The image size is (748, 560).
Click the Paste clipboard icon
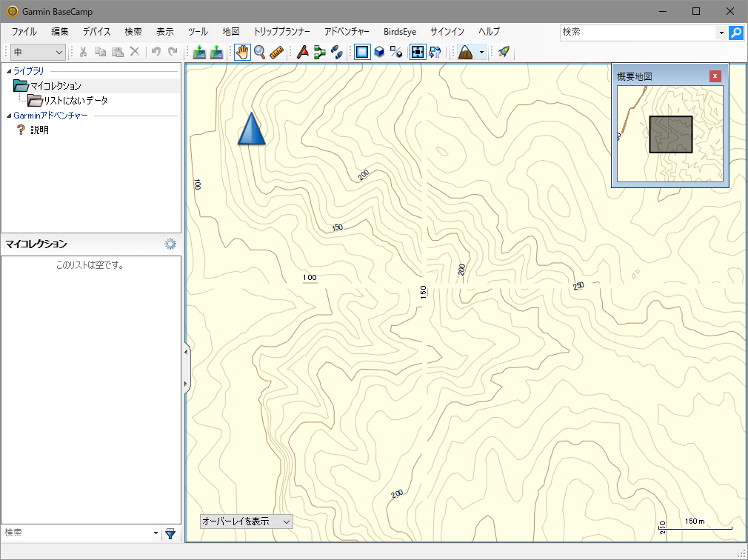[x=117, y=52]
